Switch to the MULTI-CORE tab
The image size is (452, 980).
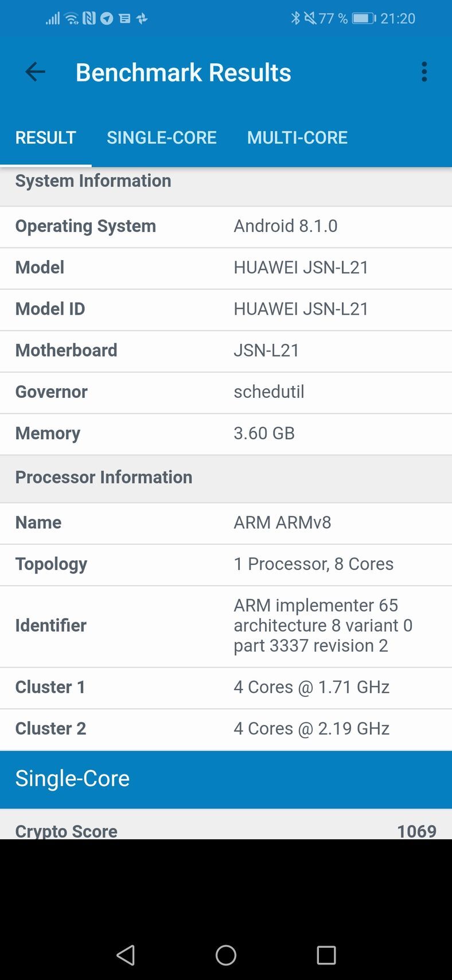tap(297, 138)
